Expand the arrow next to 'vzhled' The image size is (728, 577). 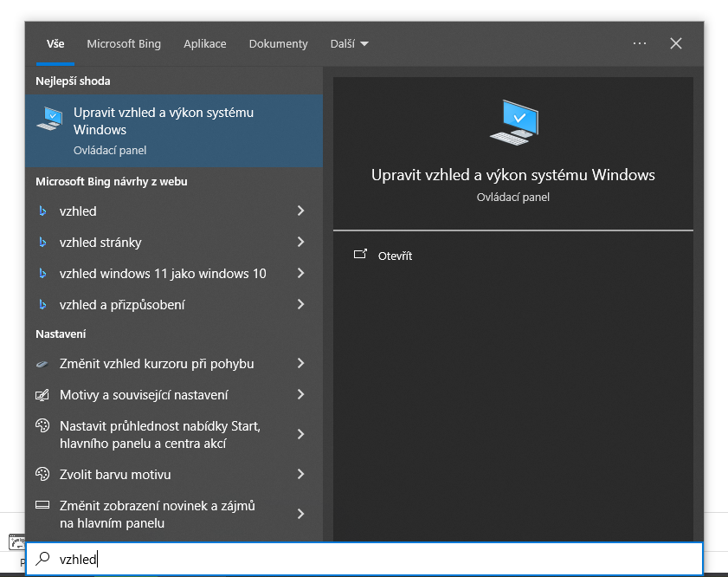coord(301,211)
